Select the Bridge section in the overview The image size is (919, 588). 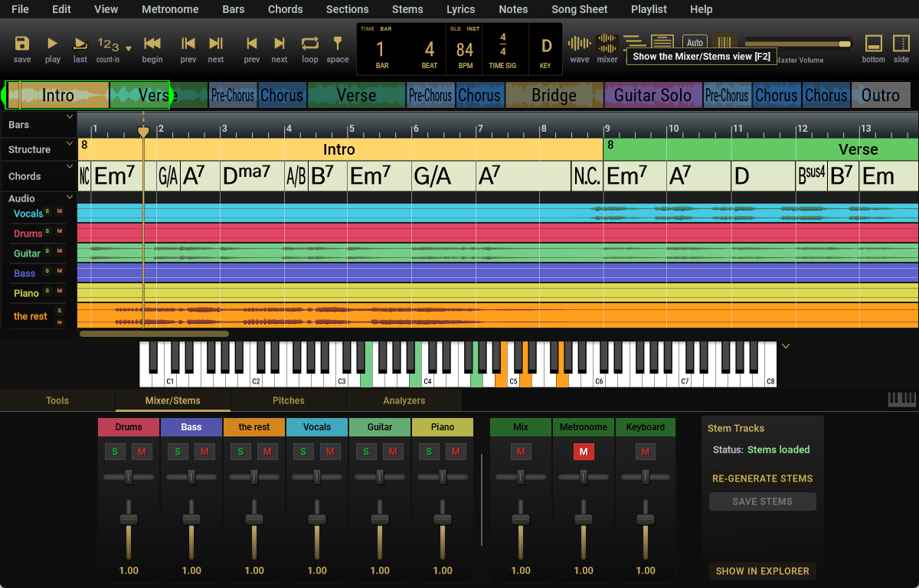click(x=554, y=96)
